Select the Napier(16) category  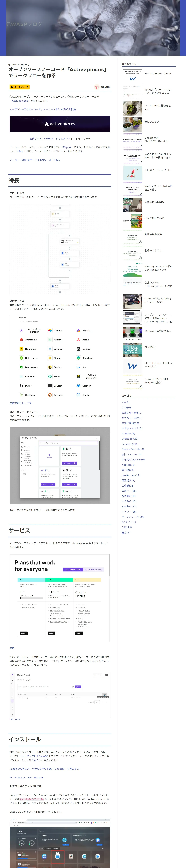[x=129, y=465]
